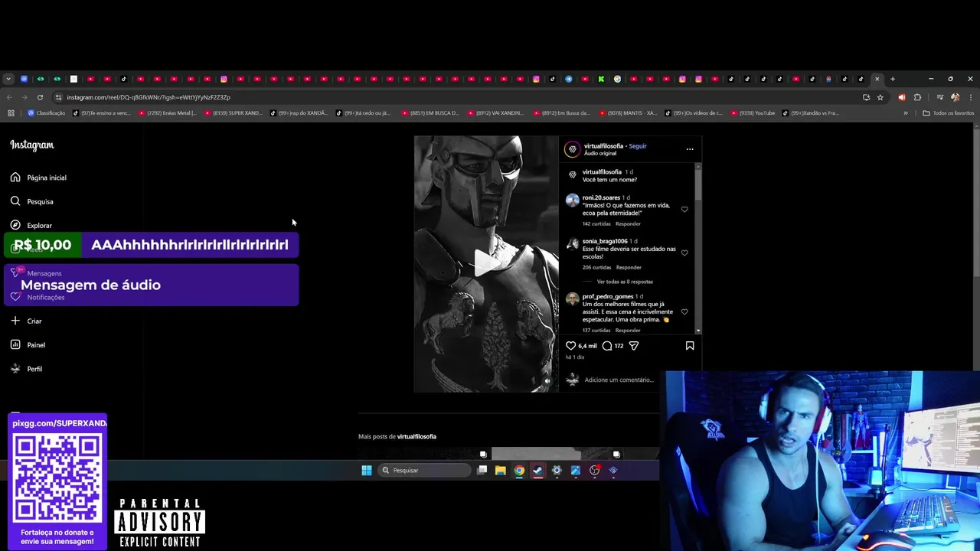980x551 pixels.
Task: Follow virtualfilosofia with Seguir
Action: (638, 146)
